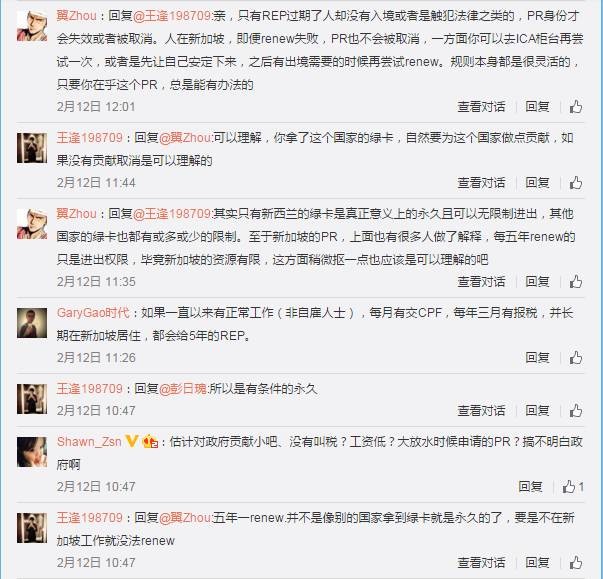Click the @彭日瑰 mention link

(x=183, y=389)
